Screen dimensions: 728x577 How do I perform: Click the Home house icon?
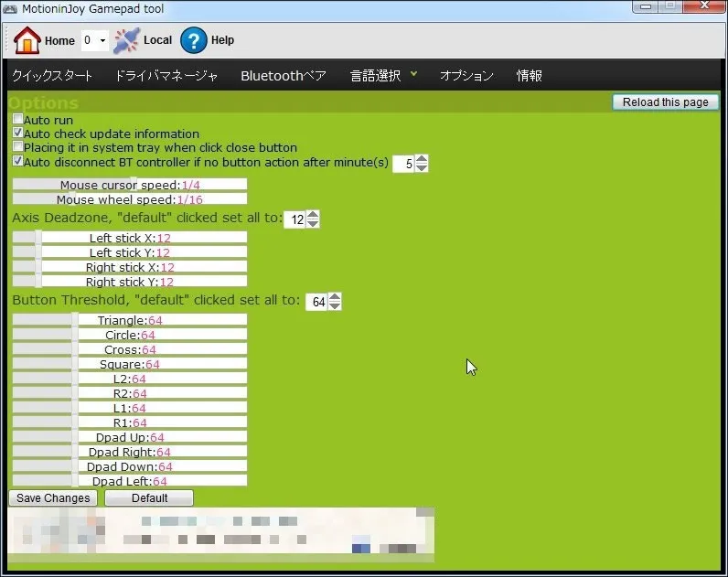point(27,40)
